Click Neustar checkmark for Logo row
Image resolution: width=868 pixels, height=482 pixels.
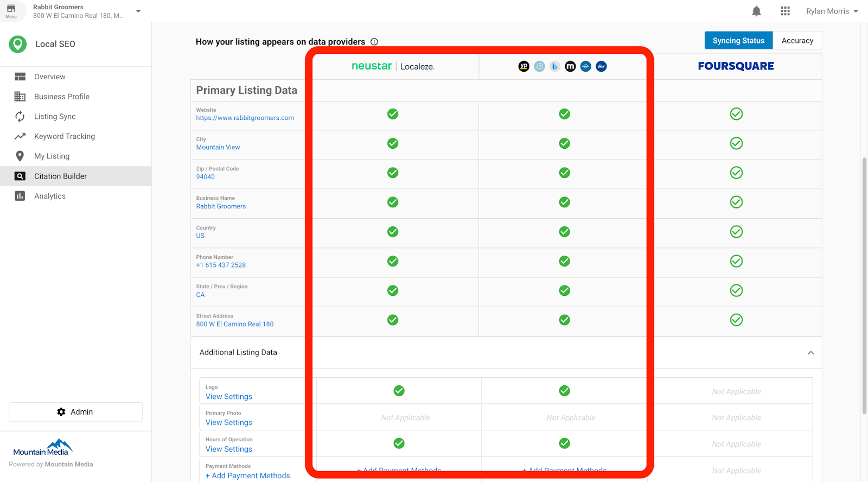[x=399, y=391]
